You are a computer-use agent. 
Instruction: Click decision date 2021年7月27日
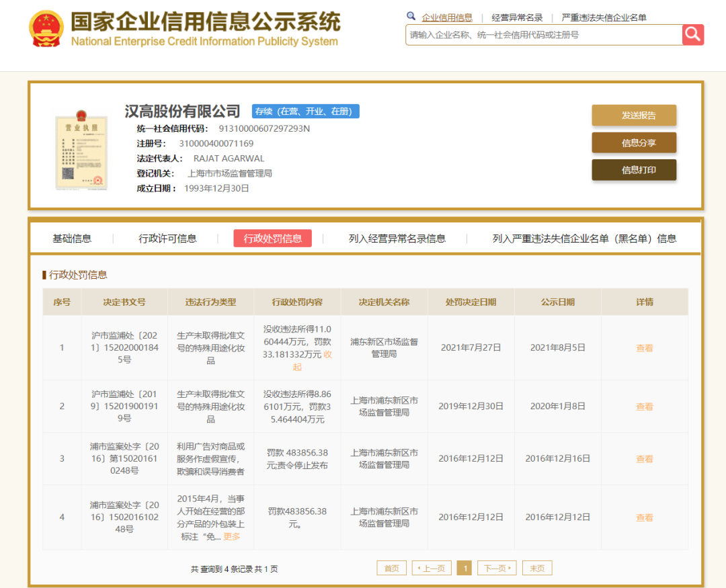(471, 347)
